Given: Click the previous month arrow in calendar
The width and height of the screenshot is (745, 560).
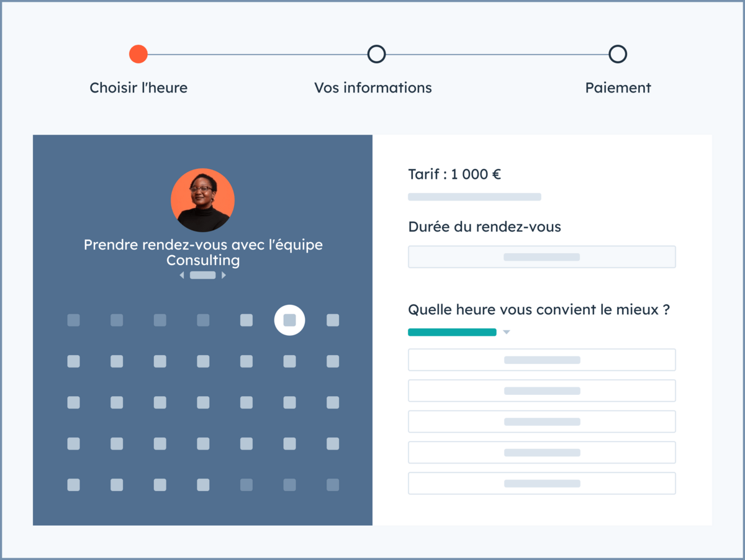Looking at the screenshot, I should click(182, 275).
